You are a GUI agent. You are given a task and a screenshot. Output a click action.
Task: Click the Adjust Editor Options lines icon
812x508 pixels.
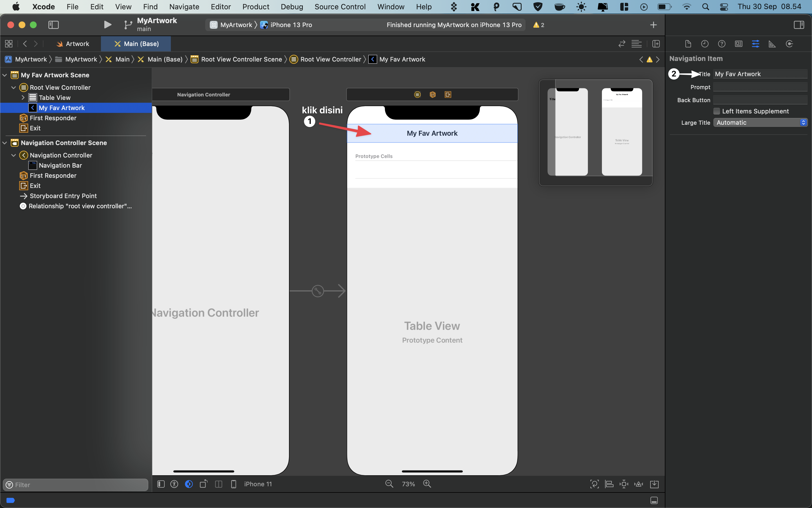(636, 44)
